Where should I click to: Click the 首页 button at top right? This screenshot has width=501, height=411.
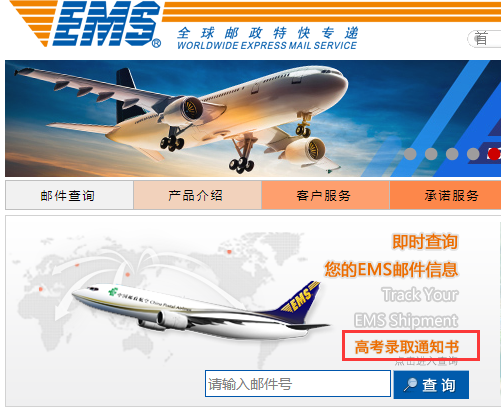(x=484, y=39)
